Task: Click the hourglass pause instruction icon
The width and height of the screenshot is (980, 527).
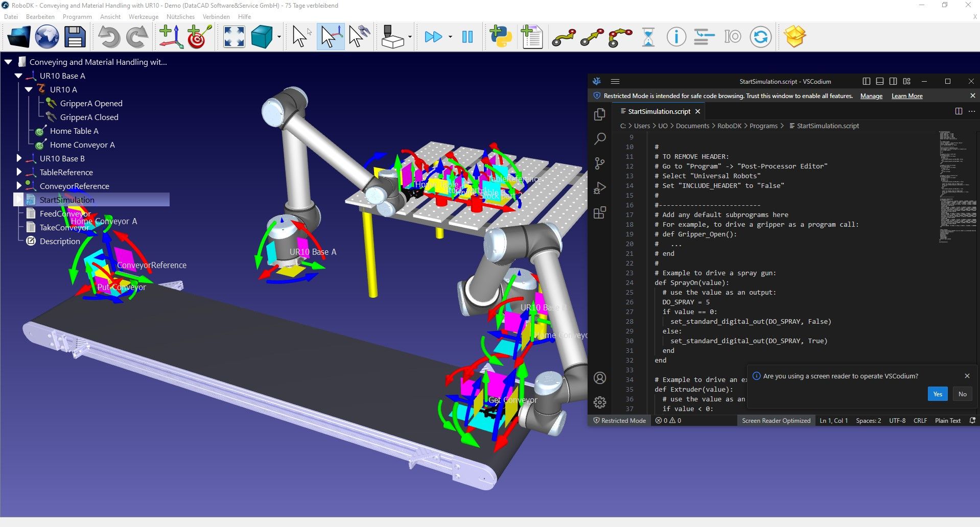Action: tap(648, 37)
